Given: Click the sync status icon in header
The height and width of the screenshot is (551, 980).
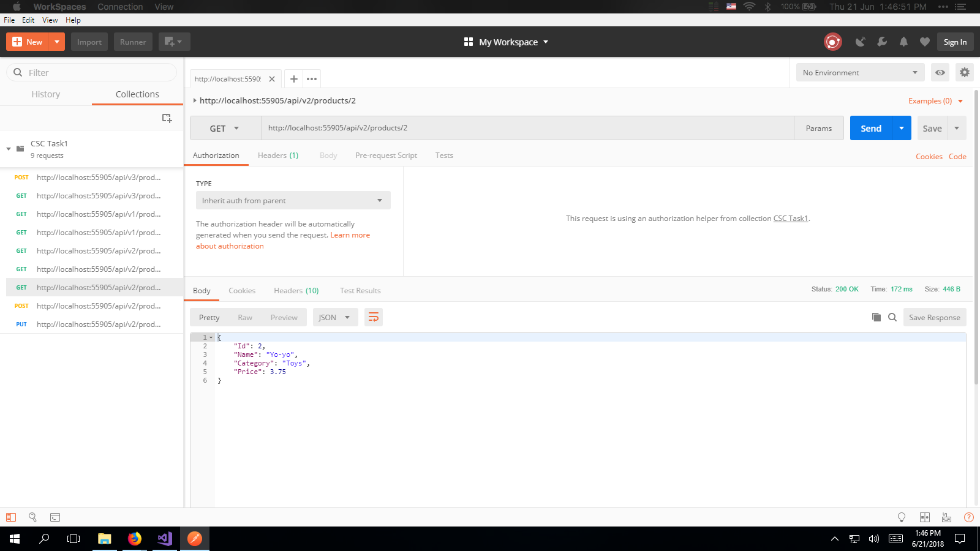Looking at the screenshot, I should pyautogui.click(x=832, y=42).
